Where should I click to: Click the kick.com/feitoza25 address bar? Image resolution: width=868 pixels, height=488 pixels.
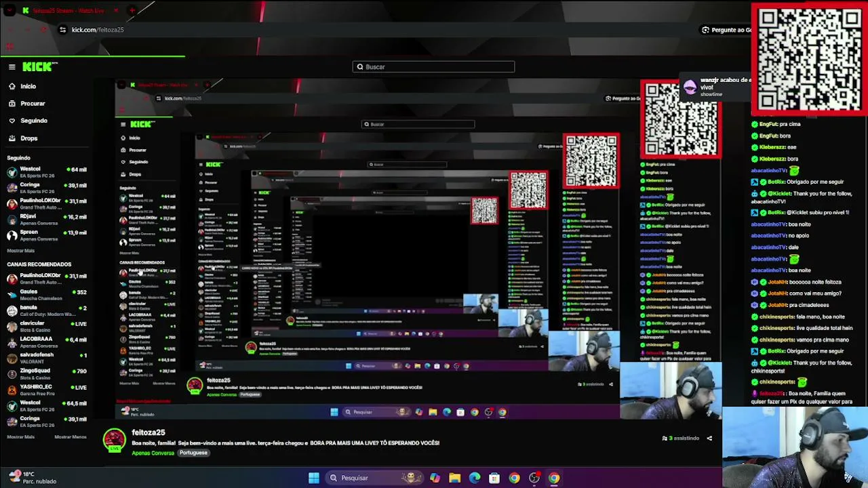[x=98, y=30]
